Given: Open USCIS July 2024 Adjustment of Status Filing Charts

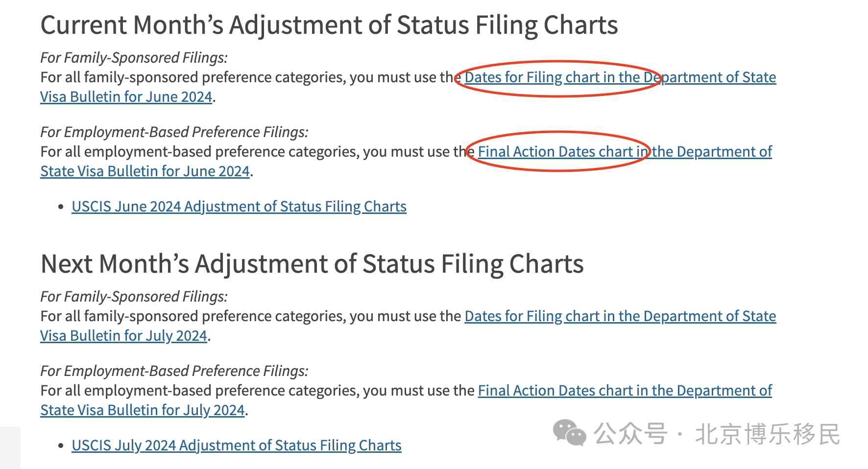Looking at the screenshot, I should coord(237,446).
